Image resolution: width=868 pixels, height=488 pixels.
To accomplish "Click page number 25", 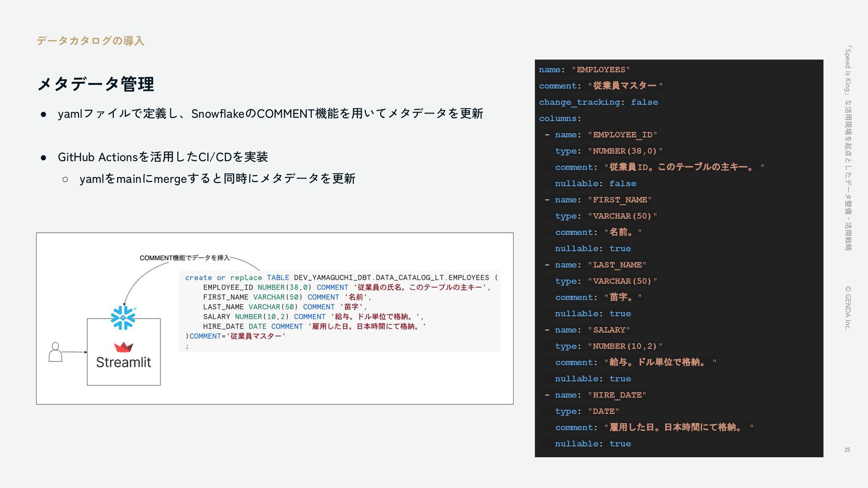I will 847,450.
